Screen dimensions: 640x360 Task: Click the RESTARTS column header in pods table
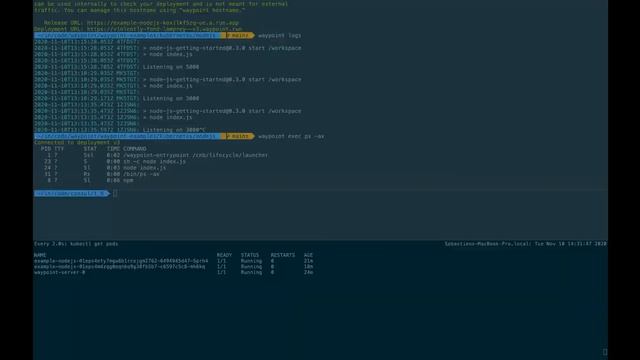282,255
